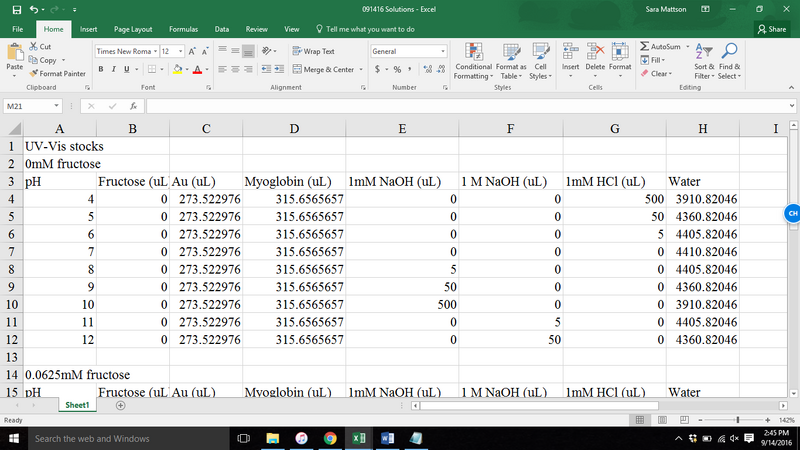Add a new sheet with plus icon
The image size is (800, 450).
pyautogui.click(x=120, y=406)
